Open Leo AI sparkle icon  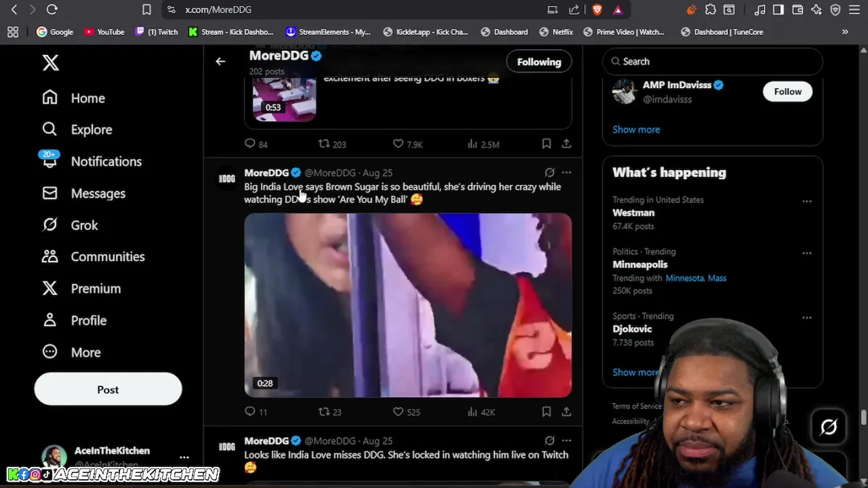click(x=816, y=9)
